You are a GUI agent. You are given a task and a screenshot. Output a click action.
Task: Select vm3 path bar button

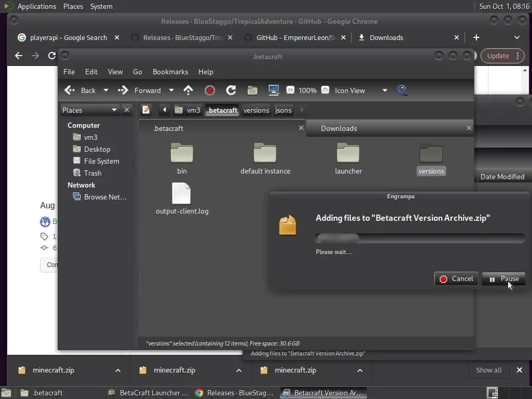coord(188,110)
